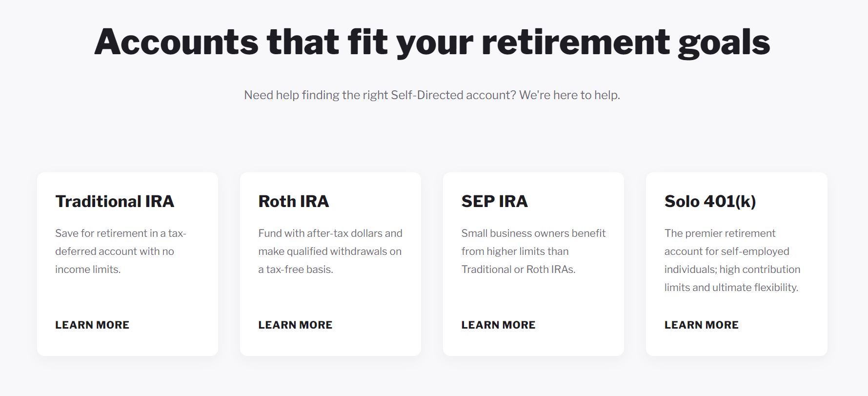868x396 pixels.
Task: Follow the SEP IRA LEARN MORE link
Action: (498, 325)
